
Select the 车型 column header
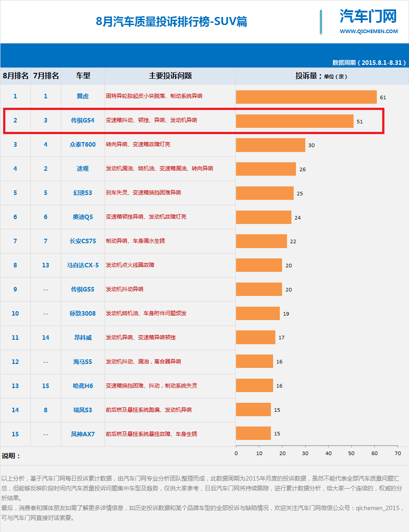pyautogui.click(x=83, y=76)
